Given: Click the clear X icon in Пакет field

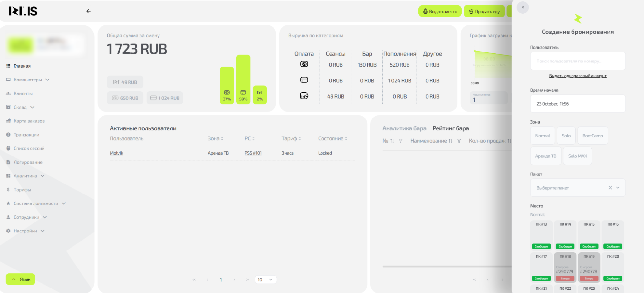Looking at the screenshot, I should [x=610, y=188].
